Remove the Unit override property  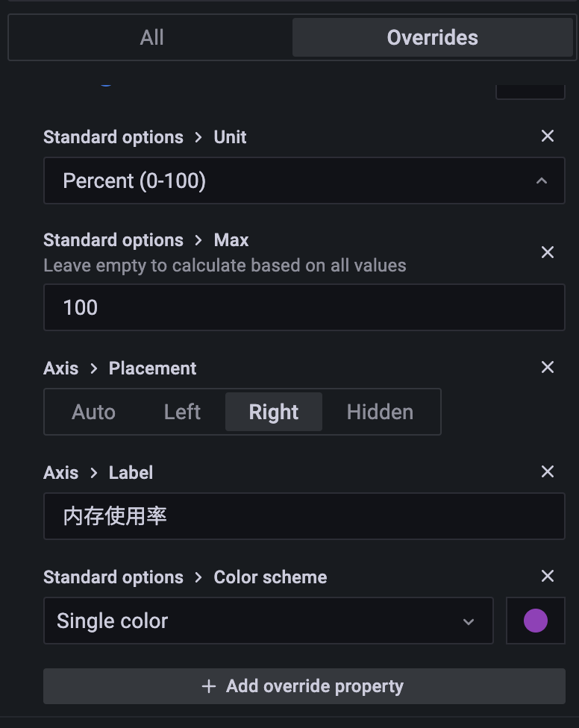[548, 136]
